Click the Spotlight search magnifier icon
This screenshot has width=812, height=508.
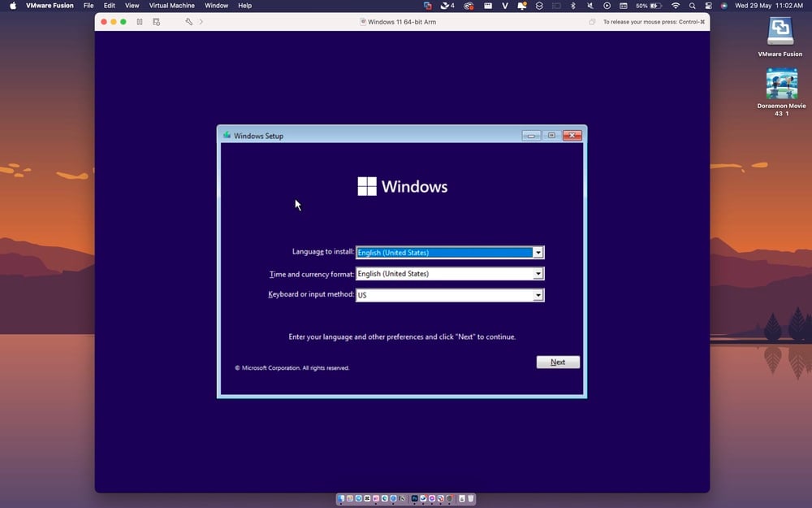tap(692, 6)
